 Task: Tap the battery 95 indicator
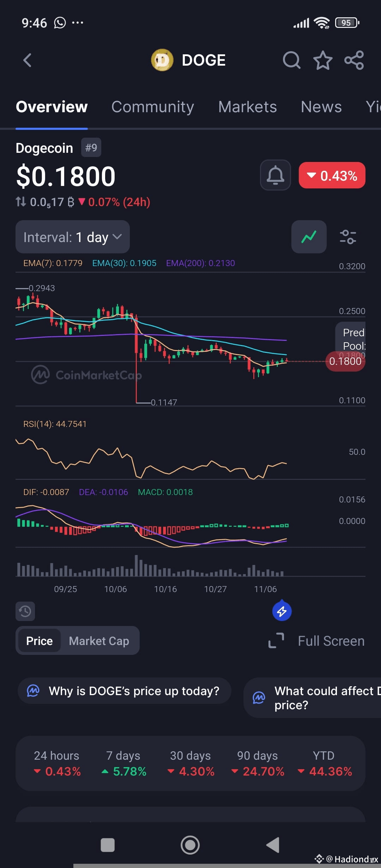pos(347,23)
